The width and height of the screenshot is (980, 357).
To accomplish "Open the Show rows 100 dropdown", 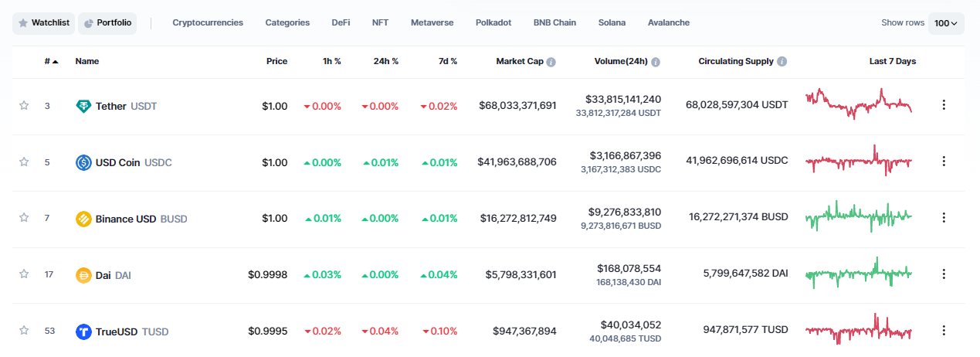I will (x=945, y=23).
